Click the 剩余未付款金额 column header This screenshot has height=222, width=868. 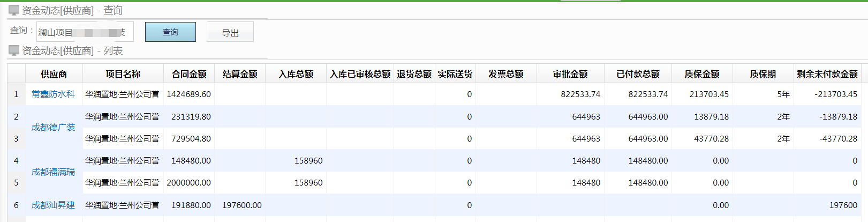coord(827,74)
